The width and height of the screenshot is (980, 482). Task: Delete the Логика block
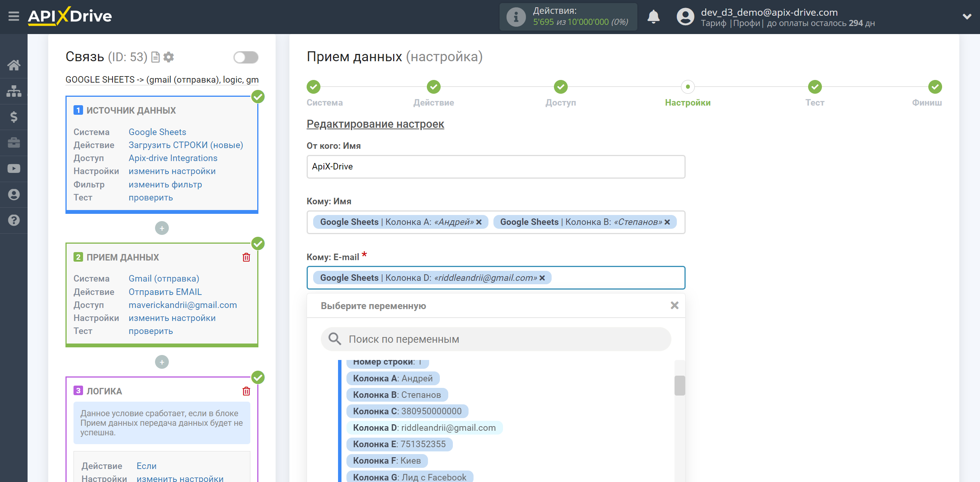point(246,391)
